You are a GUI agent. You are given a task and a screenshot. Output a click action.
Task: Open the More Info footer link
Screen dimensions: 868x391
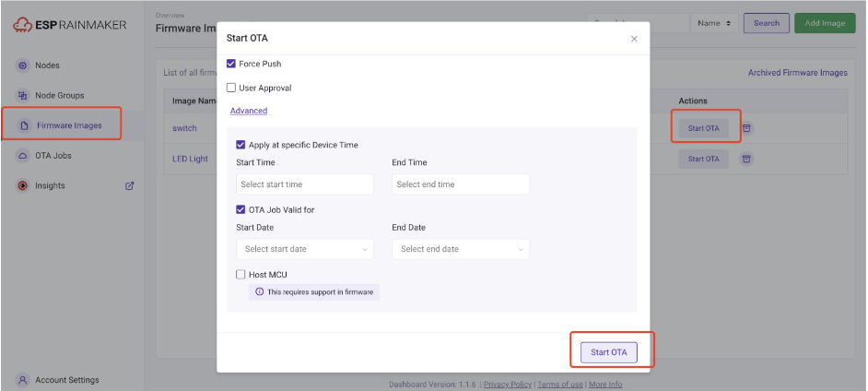point(605,385)
